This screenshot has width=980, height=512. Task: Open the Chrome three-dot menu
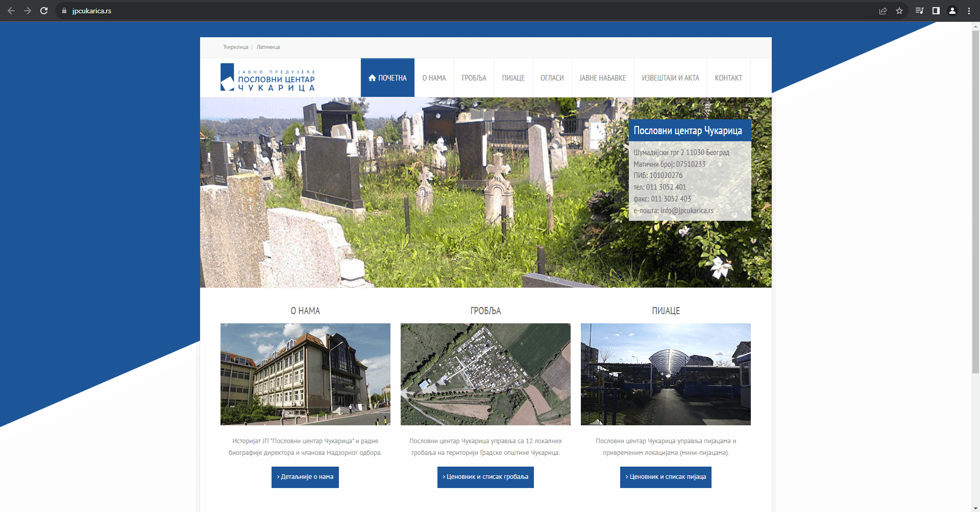coord(969,11)
